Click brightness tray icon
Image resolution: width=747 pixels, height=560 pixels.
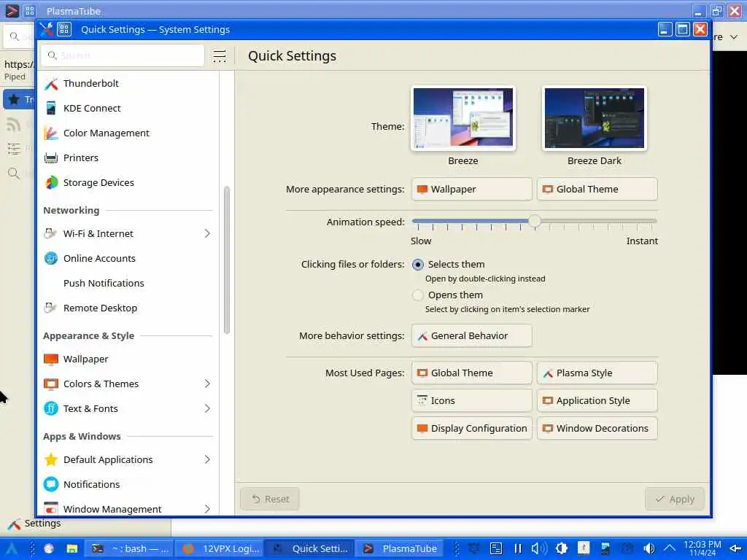pos(561,548)
